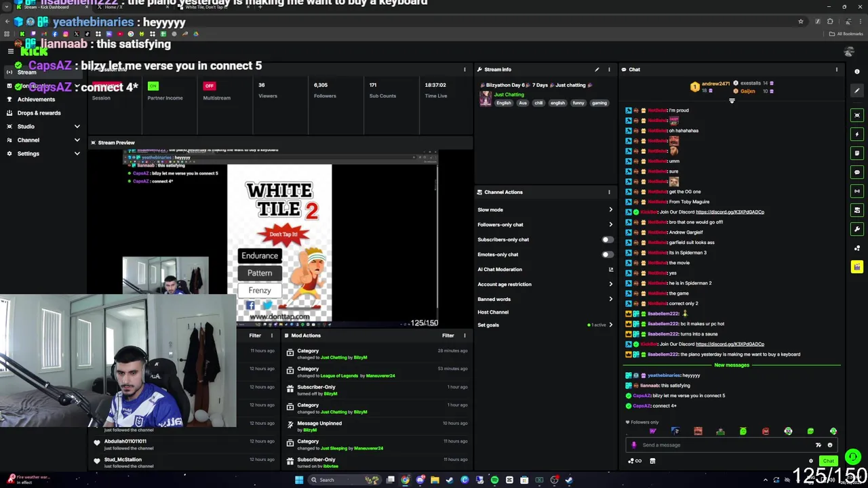Collapse the chat leaderboard arrow
Screen dimensions: 868x488
(x=732, y=101)
